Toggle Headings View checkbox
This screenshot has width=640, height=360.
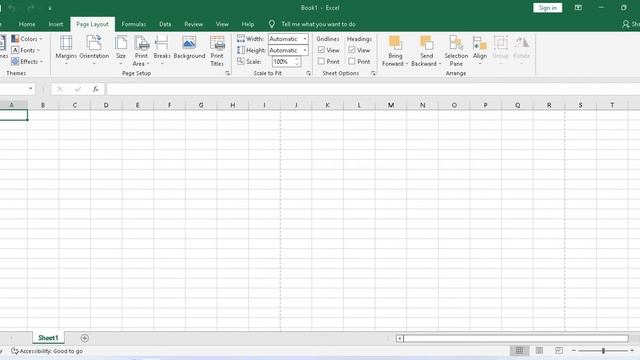352,50
